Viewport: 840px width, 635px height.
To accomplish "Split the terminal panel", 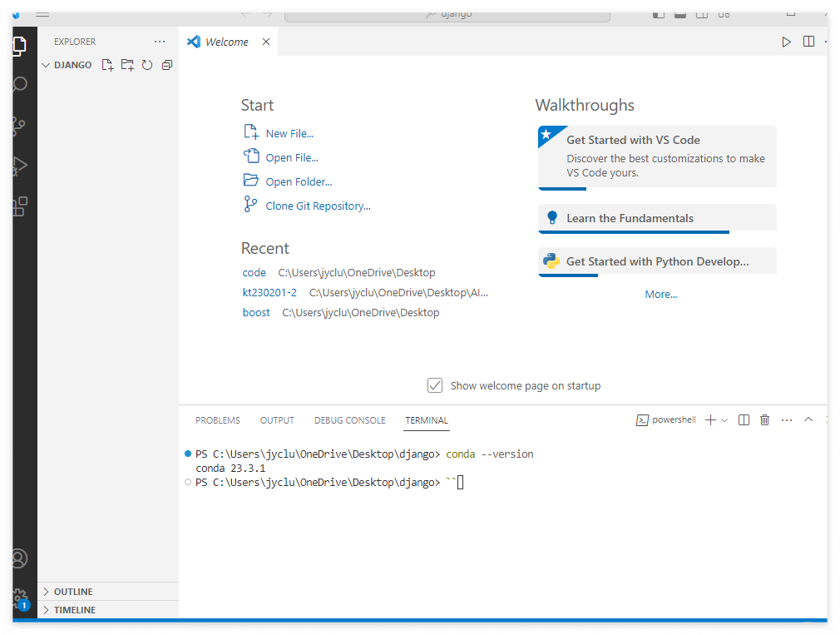I will click(744, 419).
